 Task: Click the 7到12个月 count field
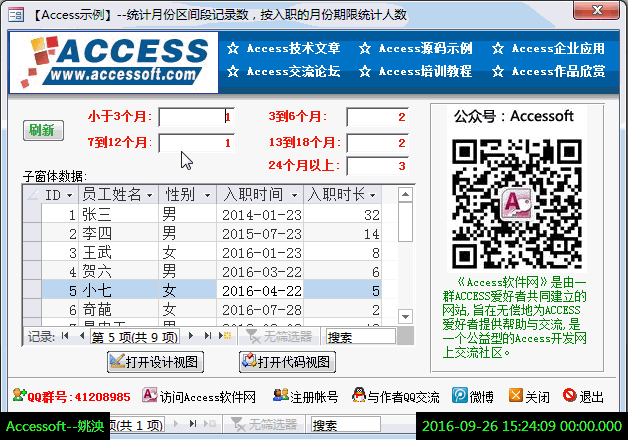(x=196, y=143)
